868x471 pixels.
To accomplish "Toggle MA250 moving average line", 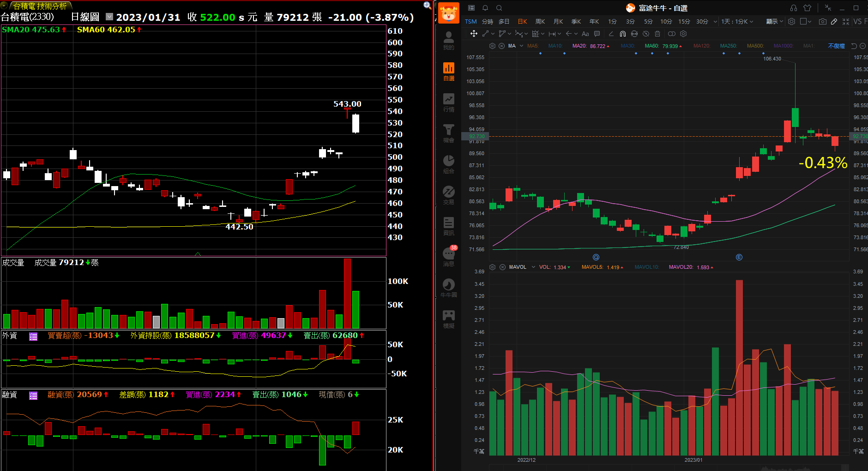I will [729, 46].
